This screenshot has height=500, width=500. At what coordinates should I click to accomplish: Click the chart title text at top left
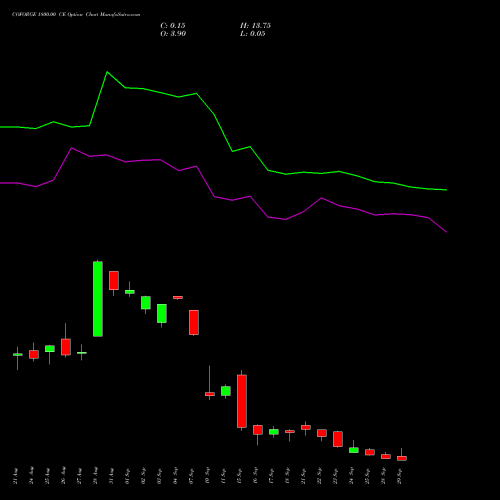click(x=76, y=15)
